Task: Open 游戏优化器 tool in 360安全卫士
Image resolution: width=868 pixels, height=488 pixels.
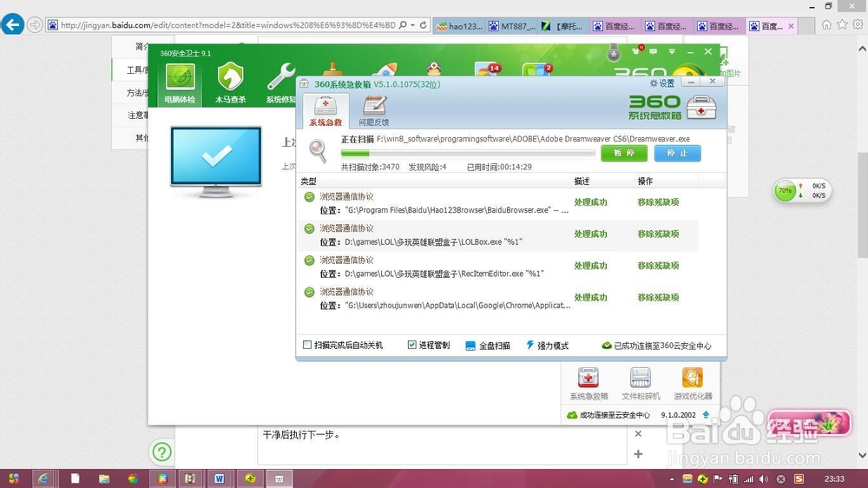Action: (x=693, y=383)
